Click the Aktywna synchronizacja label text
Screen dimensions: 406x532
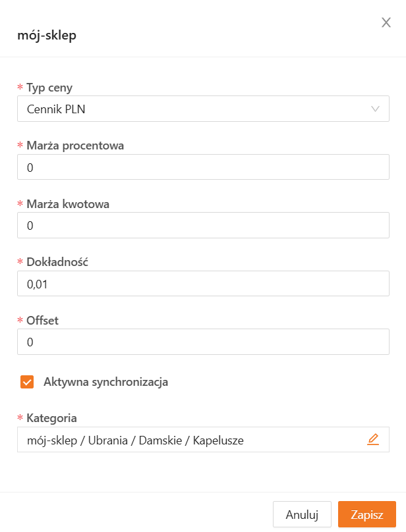(x=105, y=382)
